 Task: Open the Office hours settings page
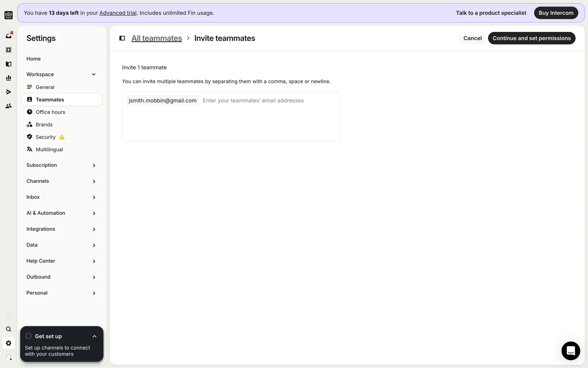tap(50, 112)
